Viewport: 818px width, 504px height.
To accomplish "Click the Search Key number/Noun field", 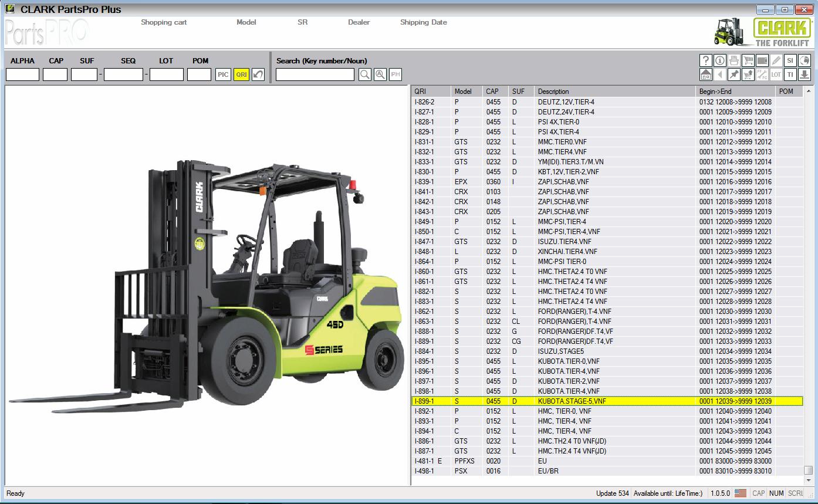I will tap(315, 75).
